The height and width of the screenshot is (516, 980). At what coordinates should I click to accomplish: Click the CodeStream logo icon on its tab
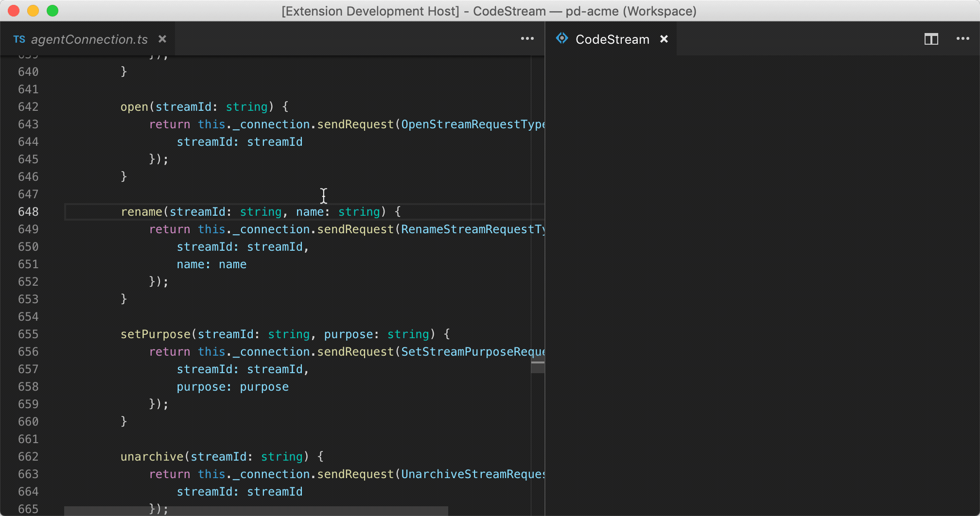point(562,39)
